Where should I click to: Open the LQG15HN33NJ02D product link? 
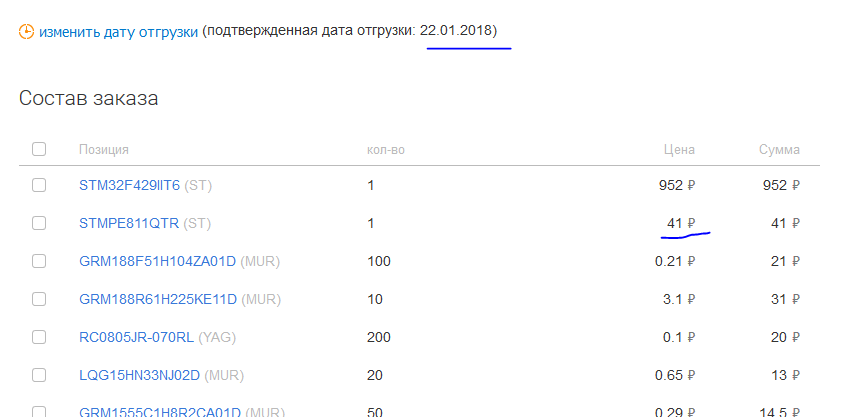click(x=140, y=376)
